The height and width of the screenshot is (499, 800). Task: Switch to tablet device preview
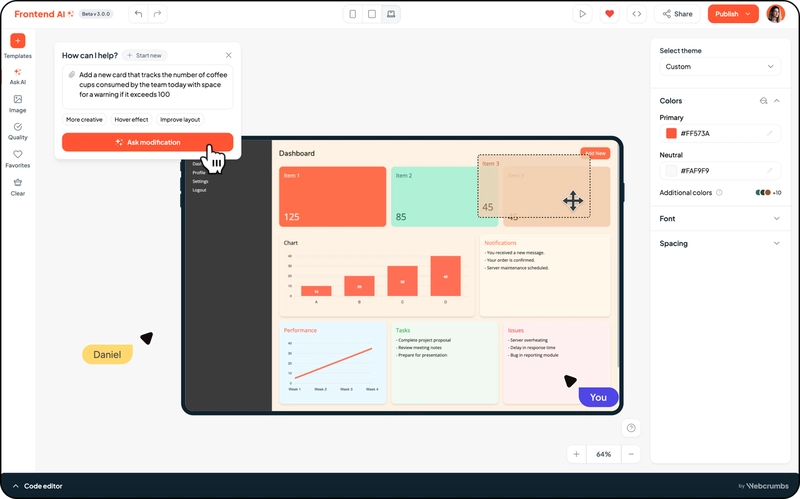coord(372,14)
